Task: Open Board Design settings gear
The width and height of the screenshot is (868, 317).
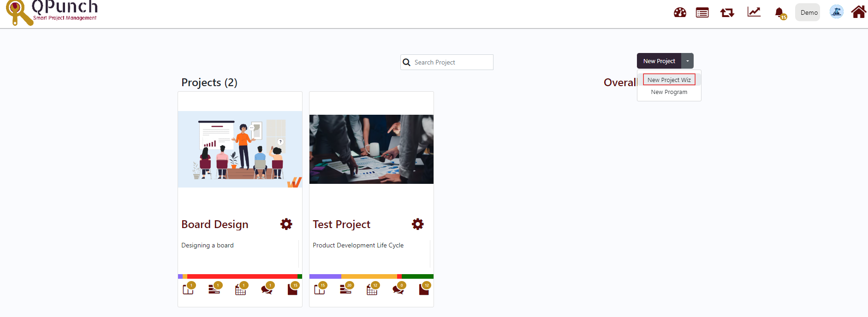Action: pos(286,224)
